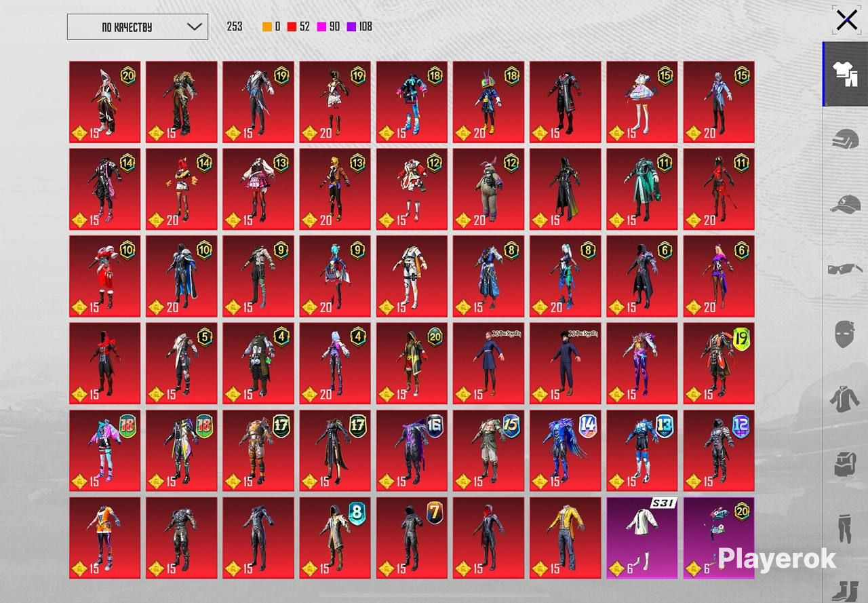
Task: Select the long black coat outfit with badge 17
Action: pyautogui.click(x=336, y=450)
